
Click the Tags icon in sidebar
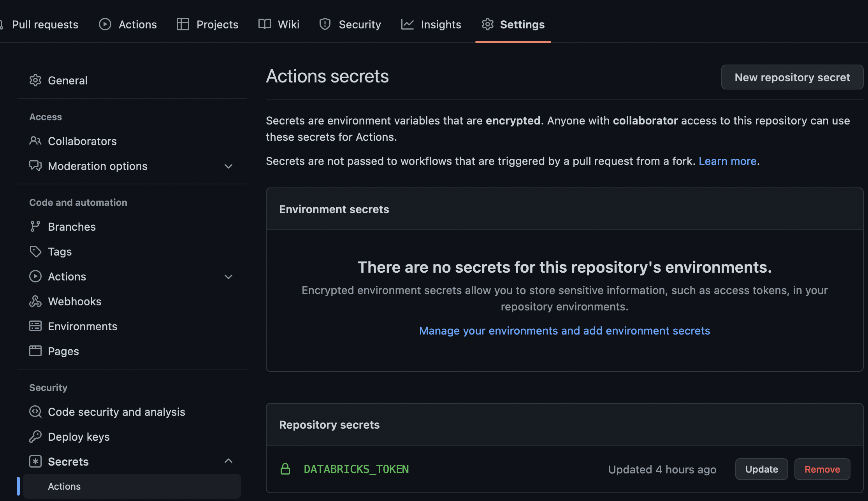coord(35,251)
